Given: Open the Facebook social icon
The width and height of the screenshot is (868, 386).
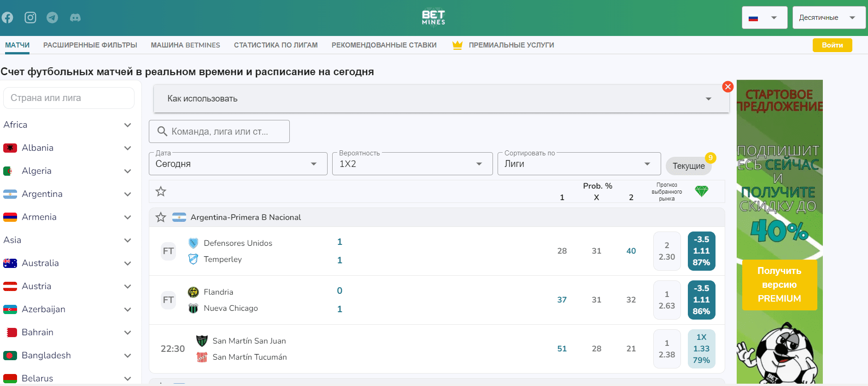Looking at the screenshot, I should point(7,18).
